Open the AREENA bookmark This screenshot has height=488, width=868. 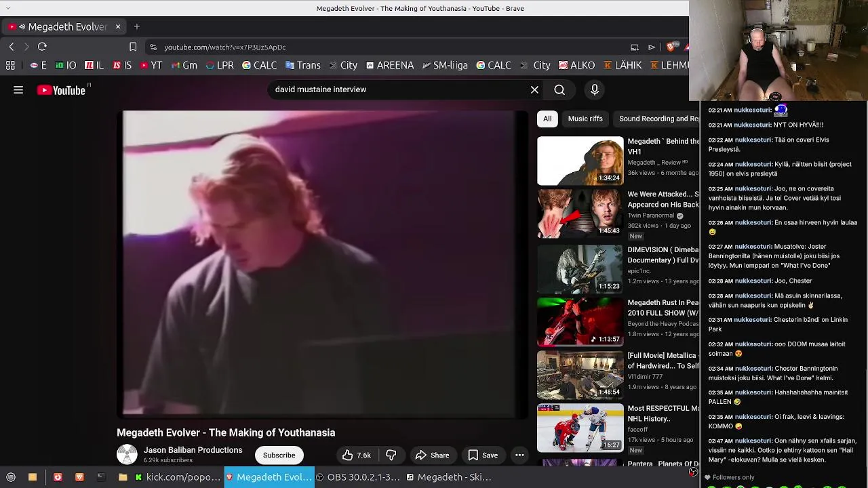pyautogui.click(x=390, y=65)
